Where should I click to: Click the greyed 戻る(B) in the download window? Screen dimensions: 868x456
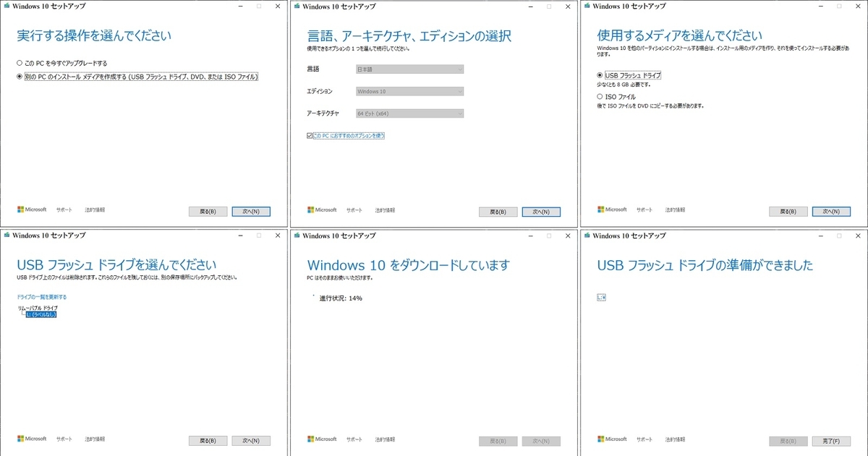pos(498,441)
